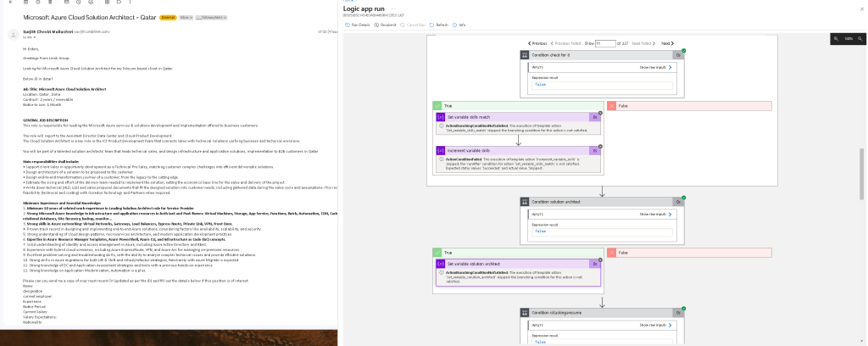
Task: Open the Increment variable skills action
Action: pos(518,151)
